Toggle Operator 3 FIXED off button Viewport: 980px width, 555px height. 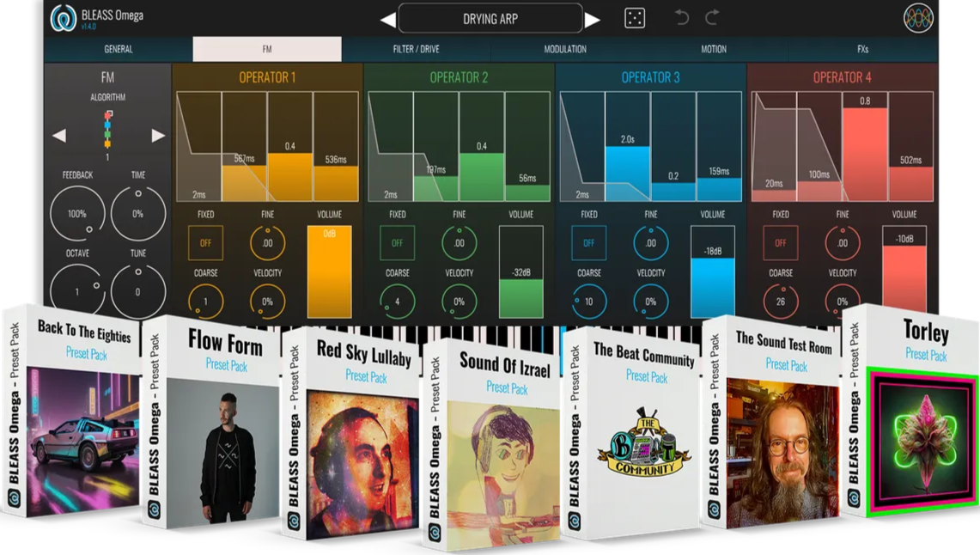click(588, 243)
